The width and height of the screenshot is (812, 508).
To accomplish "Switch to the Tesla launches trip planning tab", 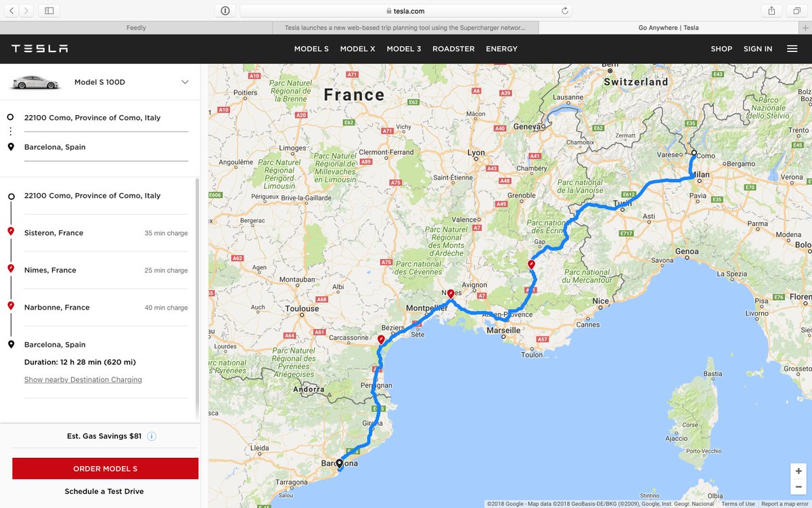I will coord(406,28).
